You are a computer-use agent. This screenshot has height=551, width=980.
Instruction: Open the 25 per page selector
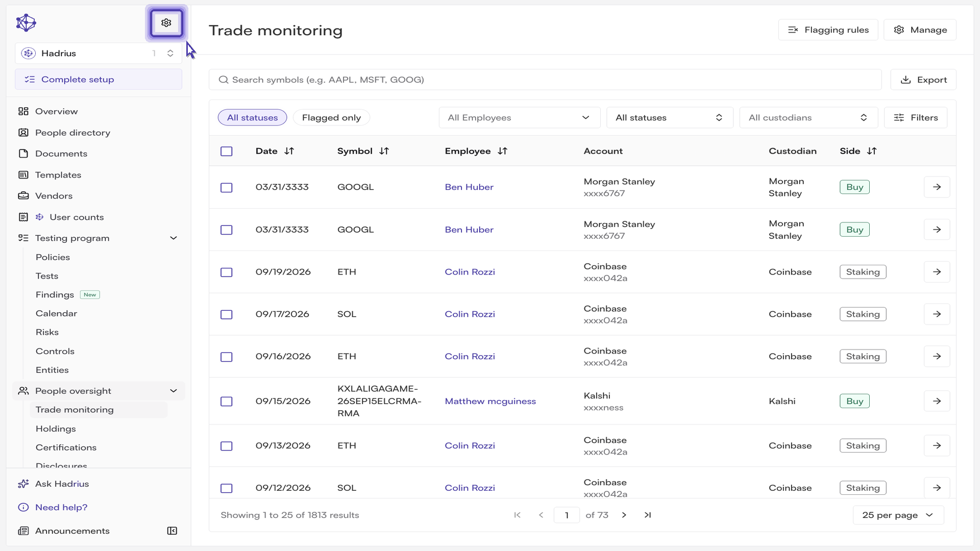[x=898, y=515]
